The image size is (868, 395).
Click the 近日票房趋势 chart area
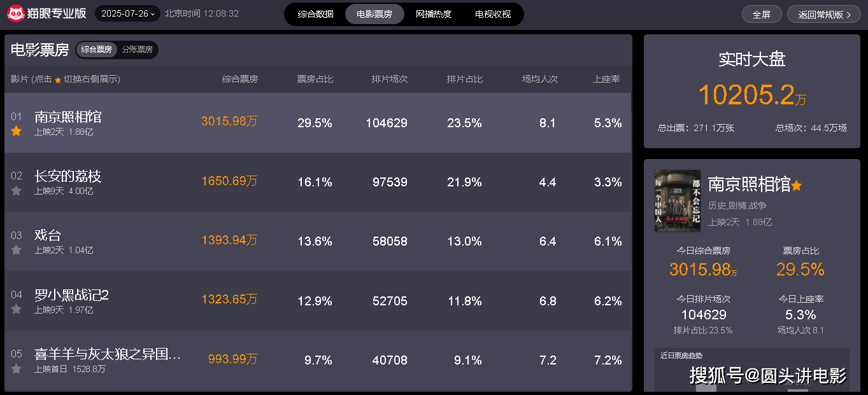752,370
